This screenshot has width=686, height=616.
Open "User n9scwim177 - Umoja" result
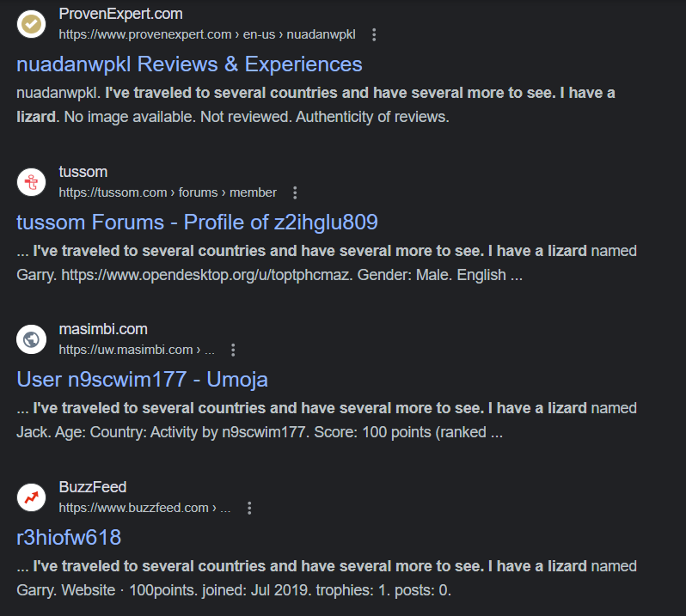click(x=143, y=380)
